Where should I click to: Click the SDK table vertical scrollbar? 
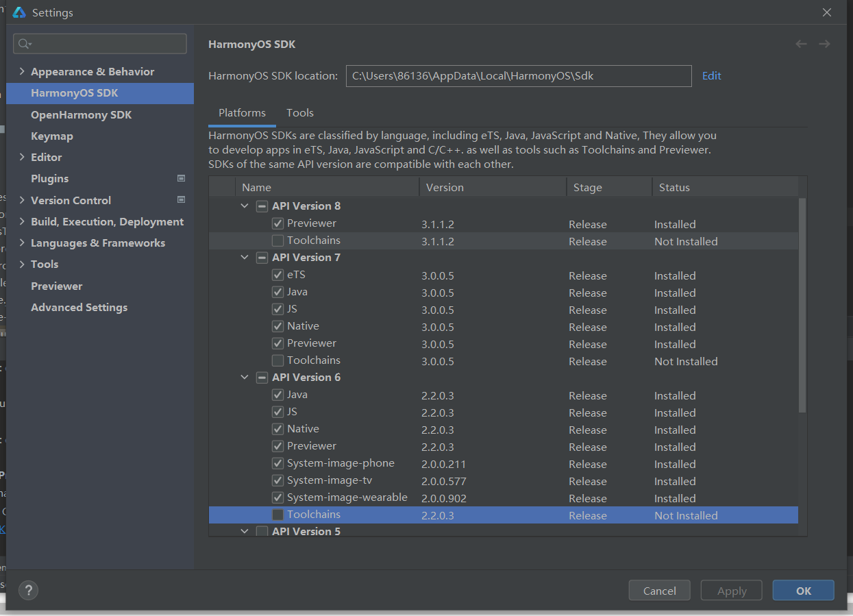point(802,306)
